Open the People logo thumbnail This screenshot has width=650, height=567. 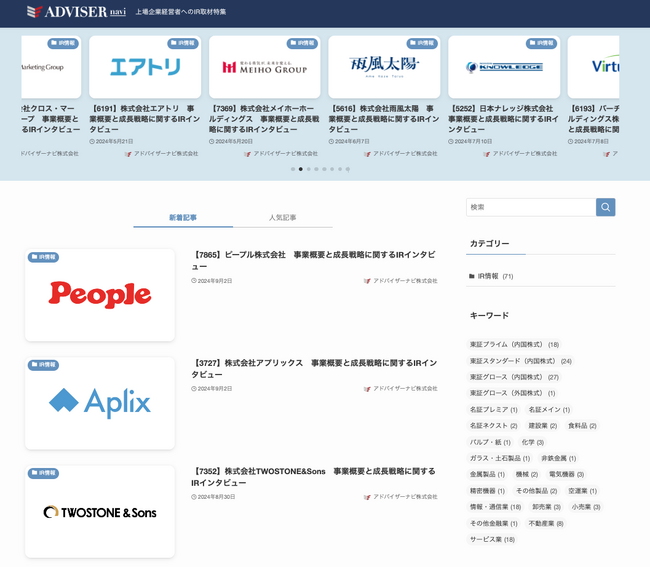(100, 295)
